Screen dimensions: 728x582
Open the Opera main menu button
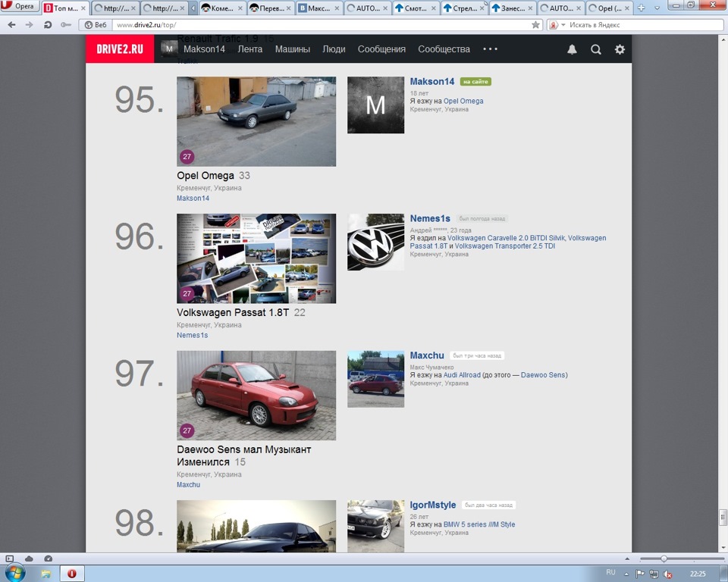pyautogui.click(x=20, y=7)
